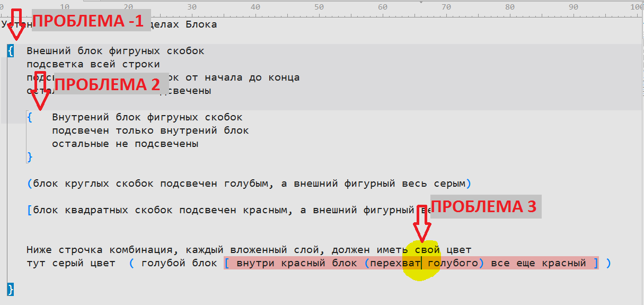Image resolution: width=644 pixels, height=305 pixels.
Task: Click the closing parenthesis after голубого
Action: (481, 263)
